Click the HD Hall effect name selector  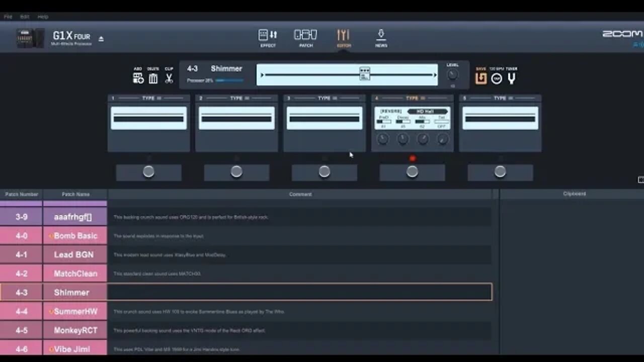pyautogui.click(x=427, y=111)
